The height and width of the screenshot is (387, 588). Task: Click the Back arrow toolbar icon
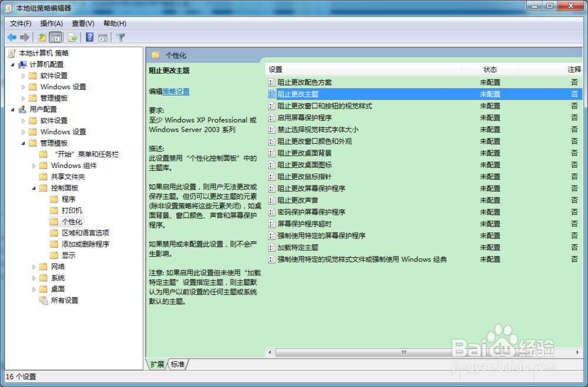pos(12,38)
